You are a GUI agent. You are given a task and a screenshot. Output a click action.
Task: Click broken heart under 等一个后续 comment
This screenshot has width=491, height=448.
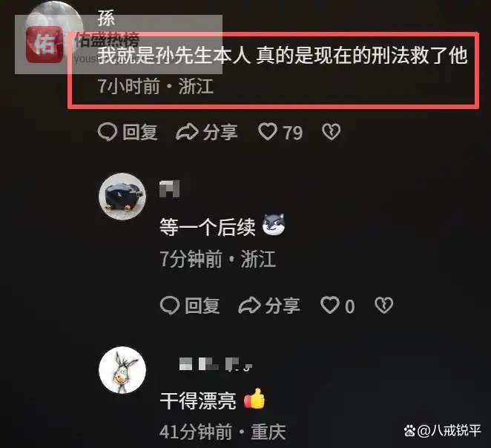[384, 306]
